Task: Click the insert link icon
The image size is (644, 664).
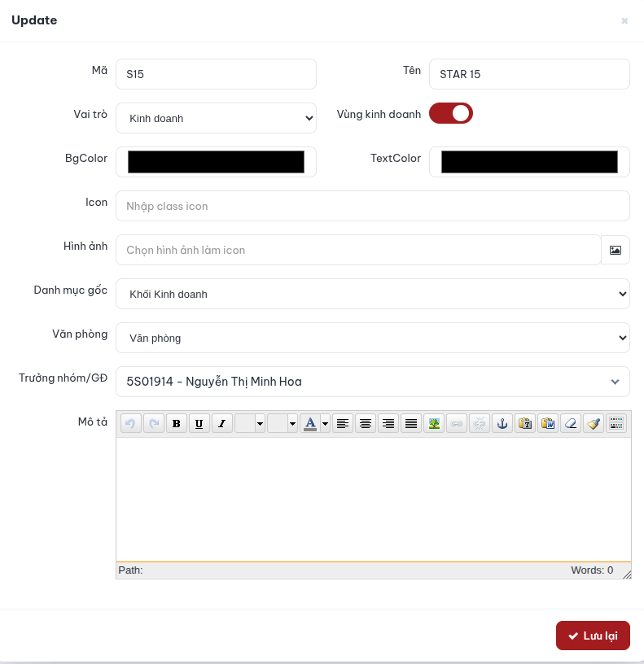Action: click(x=457, y=423)
